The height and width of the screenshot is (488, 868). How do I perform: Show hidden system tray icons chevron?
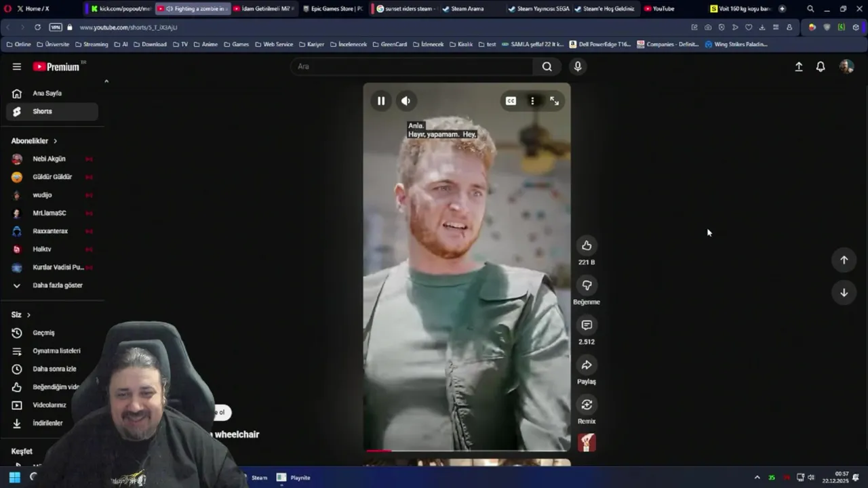click(x=757, y=478)
